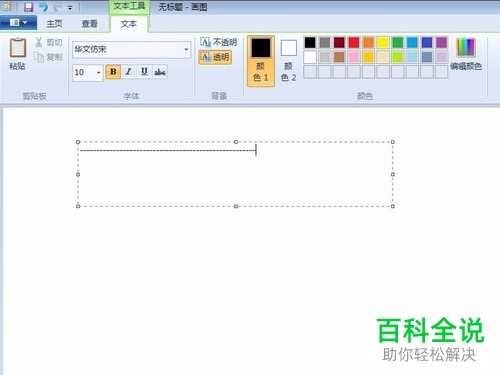Pick the white color swatch
The width and height of the screenshot is (500, 375).
[x=310, y=57]
